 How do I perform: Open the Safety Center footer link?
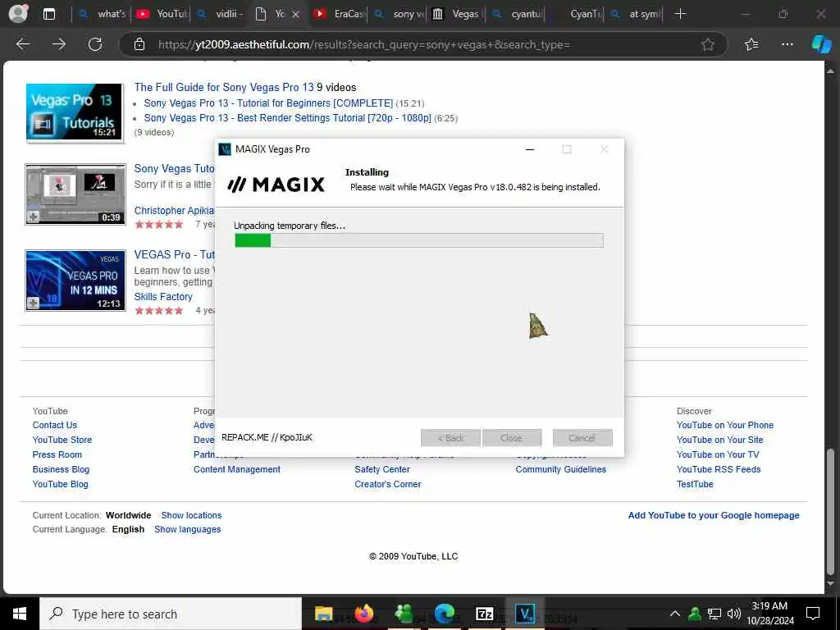click(x=382, y=469)
